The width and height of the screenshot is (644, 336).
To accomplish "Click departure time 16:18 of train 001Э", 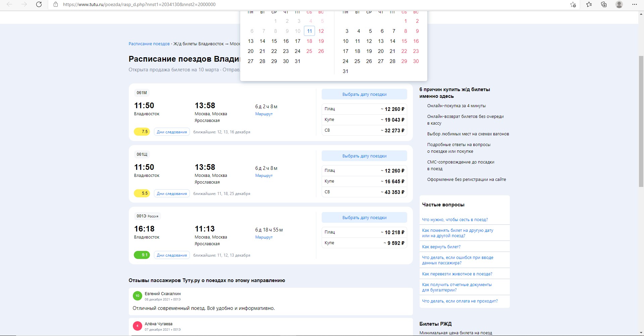I will pos(144,229).
